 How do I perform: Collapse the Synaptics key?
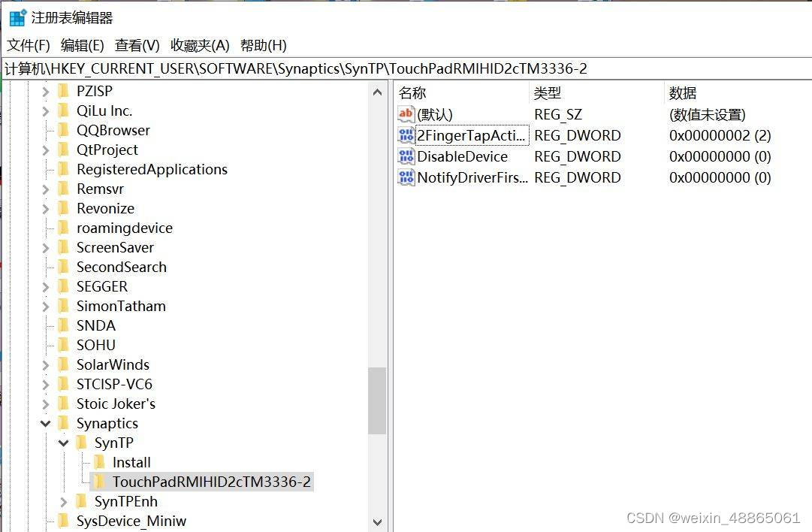[46, 424]
